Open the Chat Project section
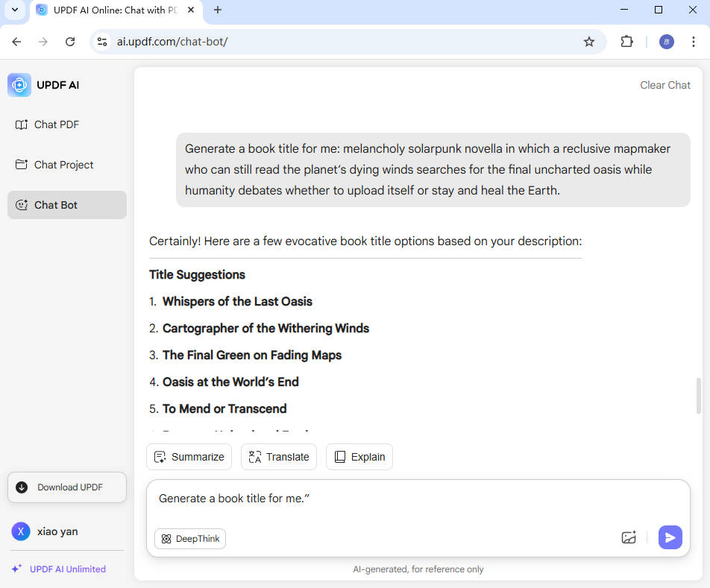 (x=67, y=165)
